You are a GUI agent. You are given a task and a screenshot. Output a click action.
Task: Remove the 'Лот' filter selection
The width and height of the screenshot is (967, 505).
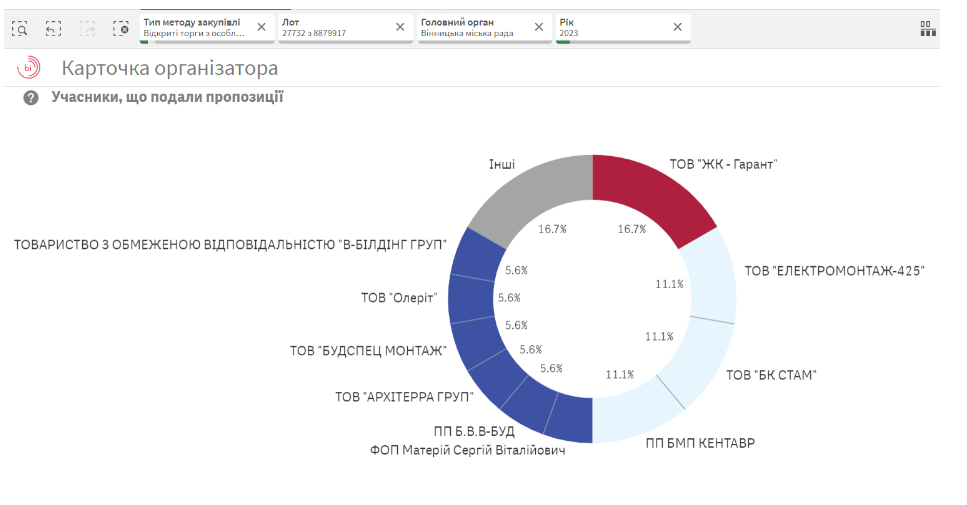coord(400,27)
